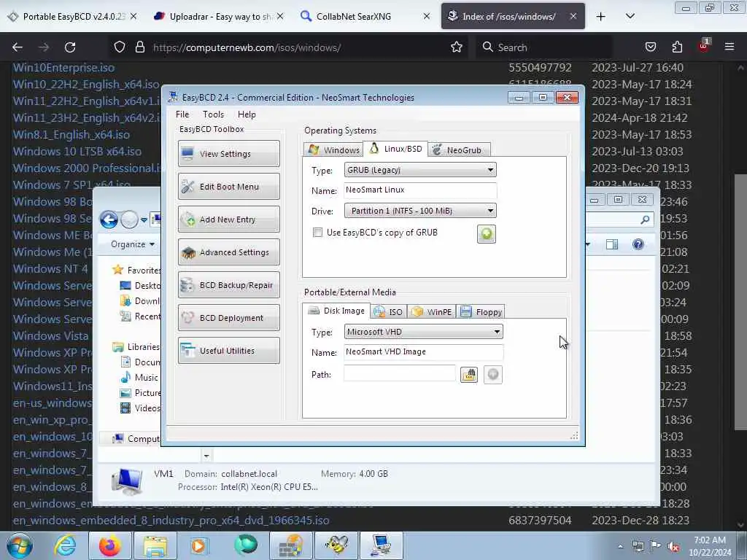Open the Pocket save icon
The height and width of the screenshot is (560, 747).
pyautogui.click(x=650, y=47)
